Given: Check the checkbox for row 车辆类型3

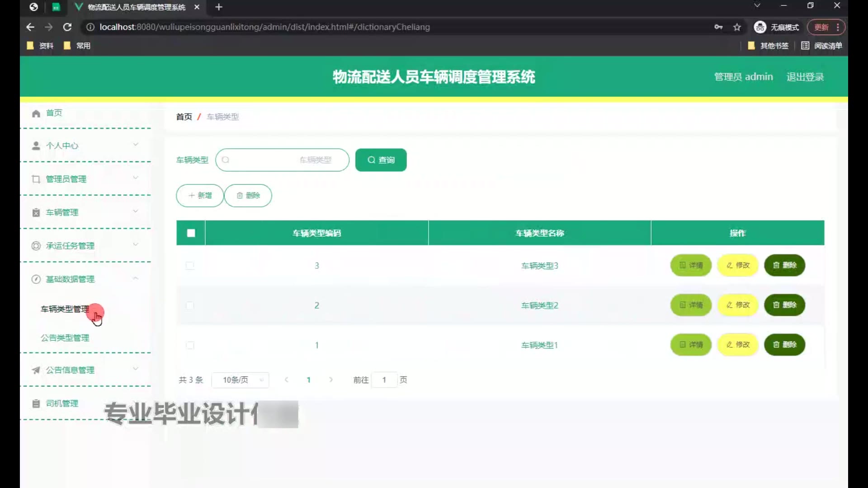Looking at the screenshot, I should click(x=190, y=266).
